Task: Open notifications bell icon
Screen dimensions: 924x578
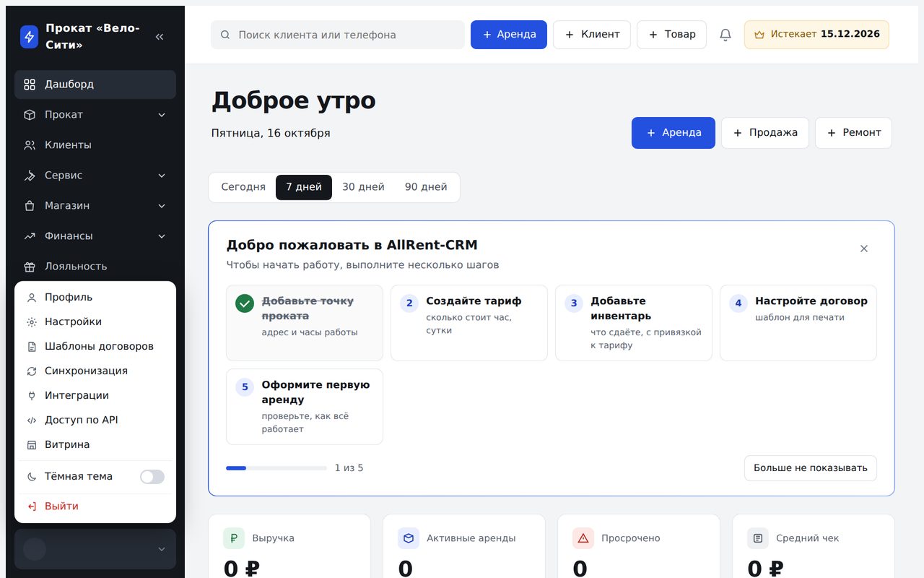Action: [725, 35]
